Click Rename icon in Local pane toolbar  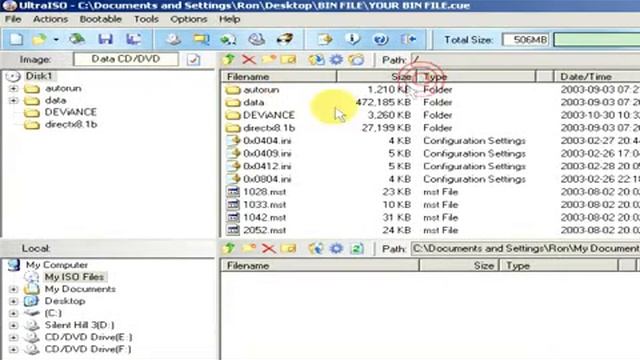point(289,248)
